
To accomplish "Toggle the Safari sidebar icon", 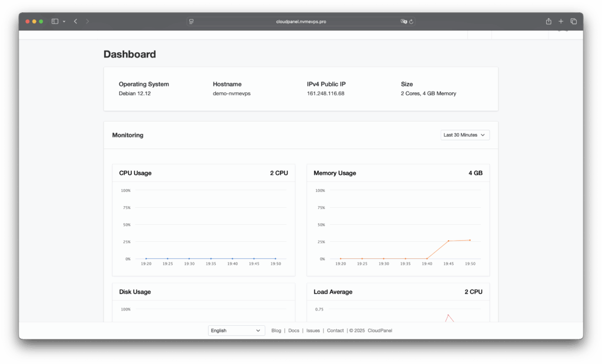I will 55,21.
